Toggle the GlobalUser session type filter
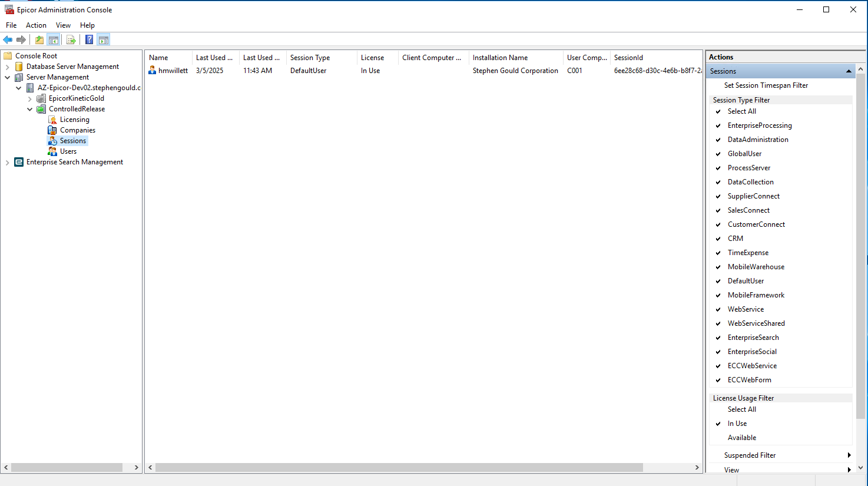Image resolution: width=868 pixels, height=486 pixels. (744, 154)
